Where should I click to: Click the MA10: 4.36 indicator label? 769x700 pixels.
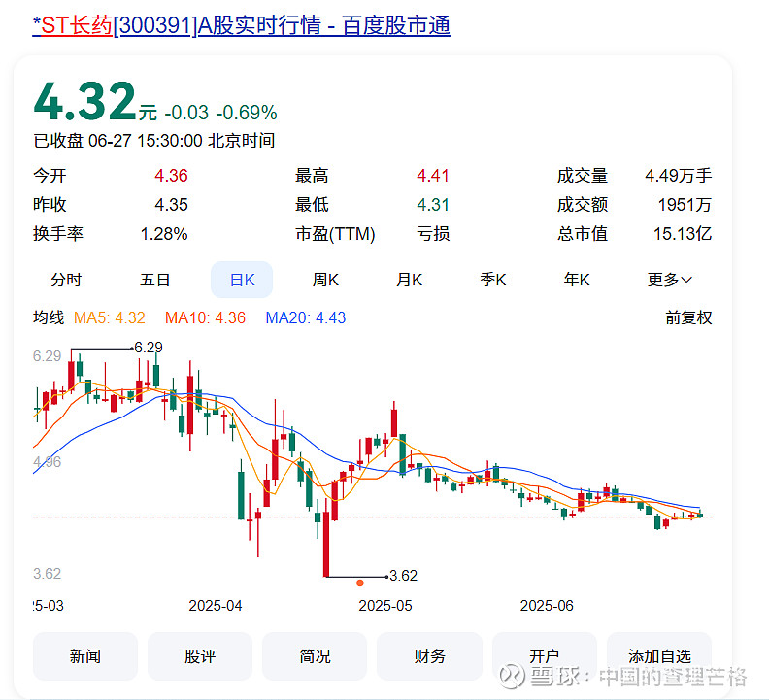pos(205,317)
